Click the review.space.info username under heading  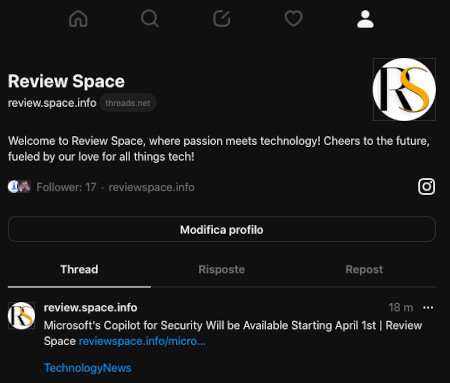click(52, 103)
